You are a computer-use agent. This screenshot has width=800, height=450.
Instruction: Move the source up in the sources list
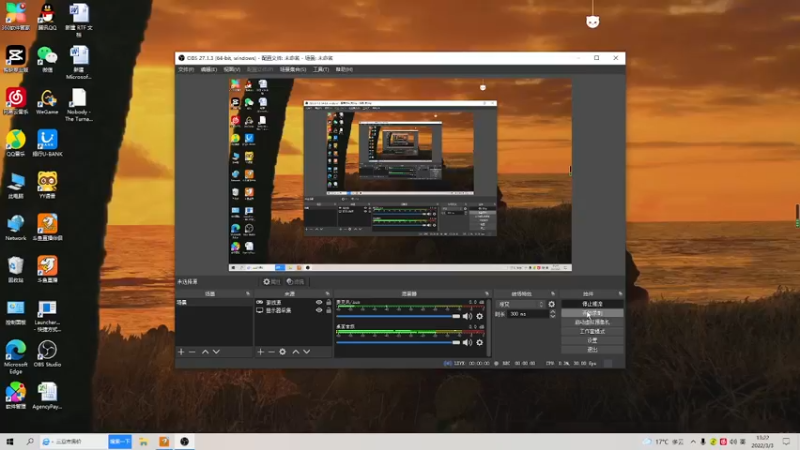(295, 352)
